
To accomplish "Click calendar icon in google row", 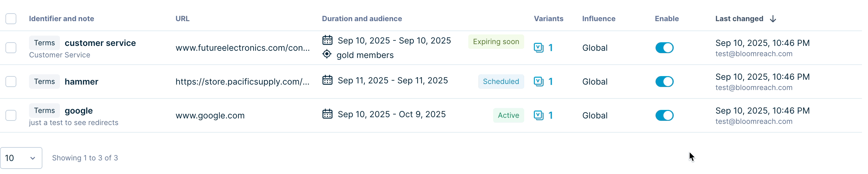I will point(327,114).
